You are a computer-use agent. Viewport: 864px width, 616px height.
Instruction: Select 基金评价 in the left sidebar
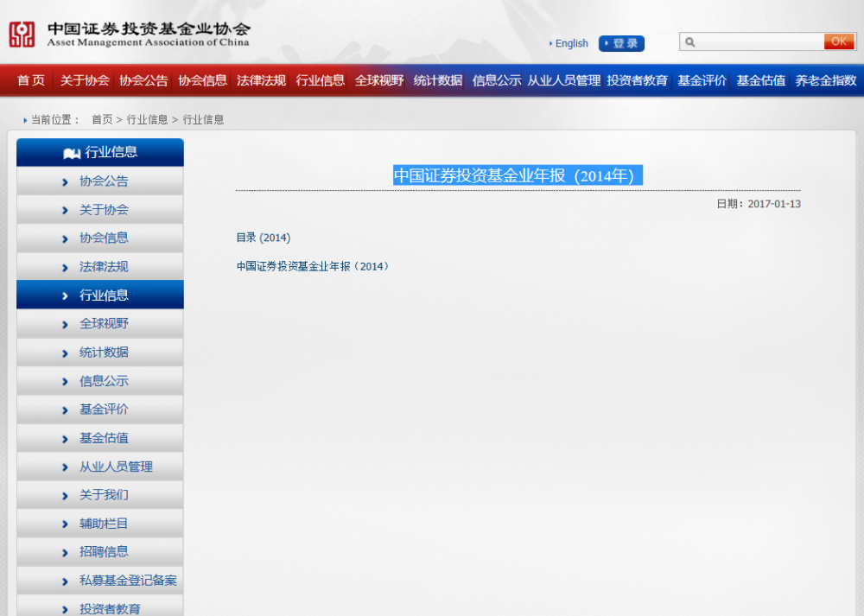tap(100, 410)
